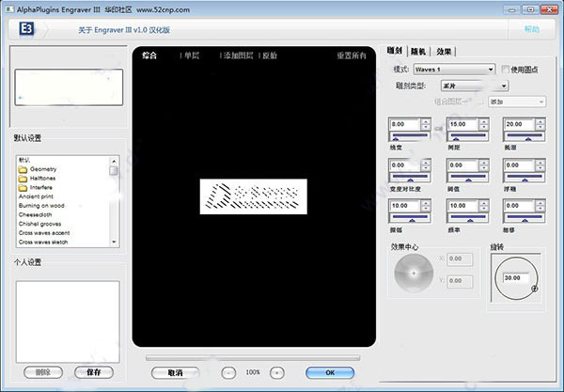Click 重置所有 to reset all
This screenshot has height=392, width=564.
point(352,55)
